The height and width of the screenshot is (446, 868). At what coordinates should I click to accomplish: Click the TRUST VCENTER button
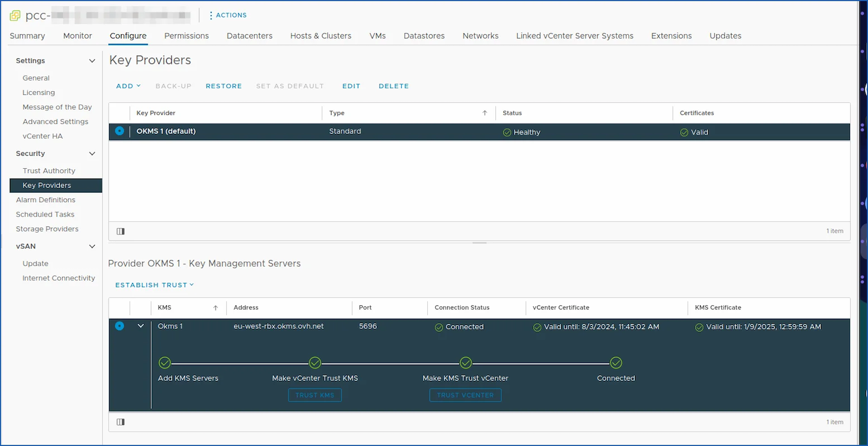[x=465, y=395]
